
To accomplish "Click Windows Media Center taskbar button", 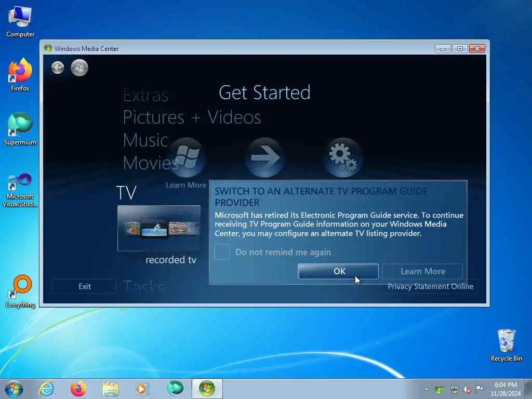I will (x=207, y=389).
